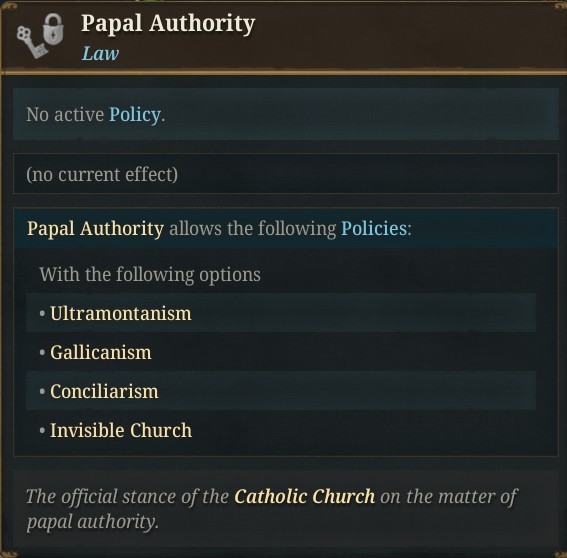Image resolution: width=567 pixels, height=558 pixels.
Task: Click the bold Catholic Church link
Action: [304, 496]
